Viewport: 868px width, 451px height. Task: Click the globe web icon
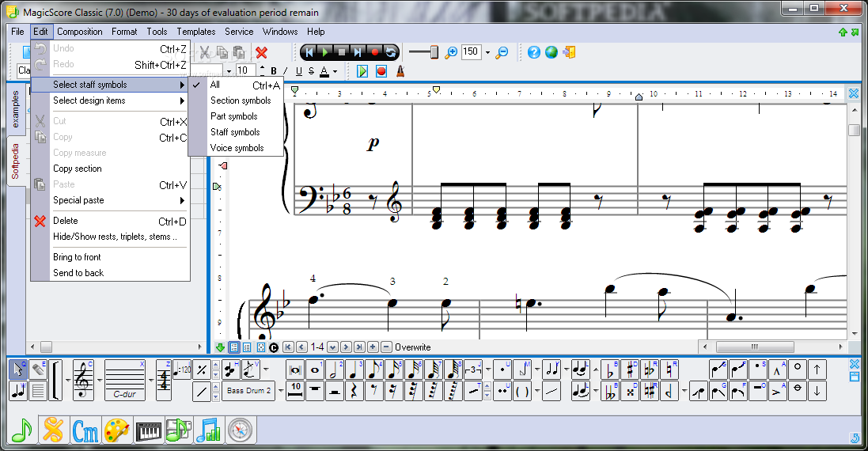pos(552,52)
